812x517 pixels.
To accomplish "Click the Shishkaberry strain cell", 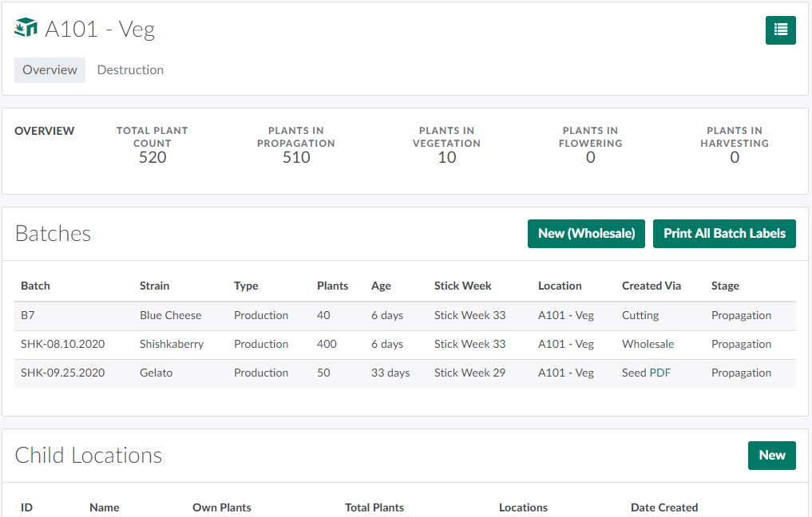I will pos(171,344).
